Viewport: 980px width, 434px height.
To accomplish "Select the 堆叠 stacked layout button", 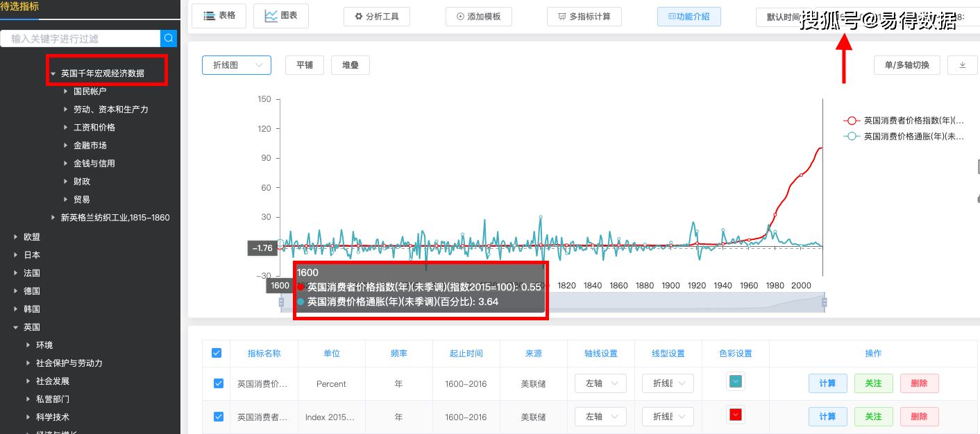I will [350, 65].
